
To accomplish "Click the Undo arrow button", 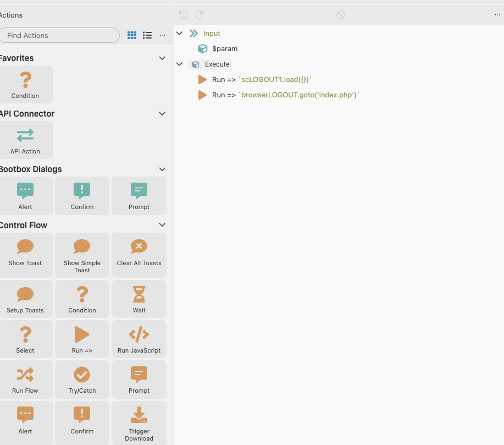I will (x=184, y=15).
